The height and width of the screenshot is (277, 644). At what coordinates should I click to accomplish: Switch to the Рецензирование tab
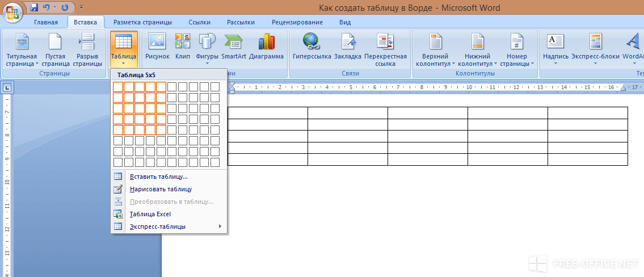coord(297,22)
